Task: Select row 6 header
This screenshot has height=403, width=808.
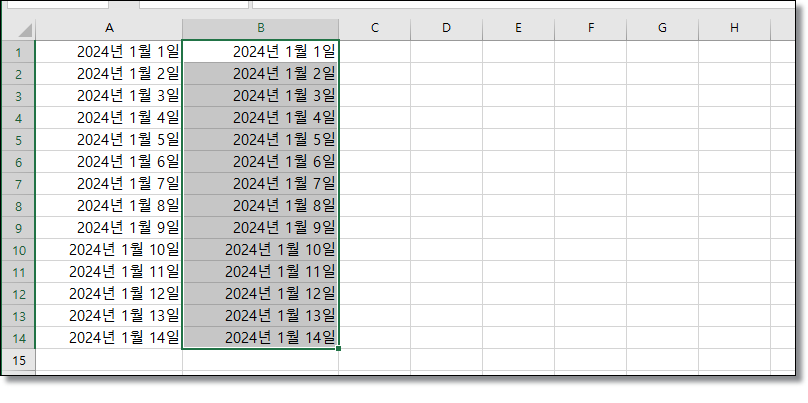Action: [x=19, y=162]
